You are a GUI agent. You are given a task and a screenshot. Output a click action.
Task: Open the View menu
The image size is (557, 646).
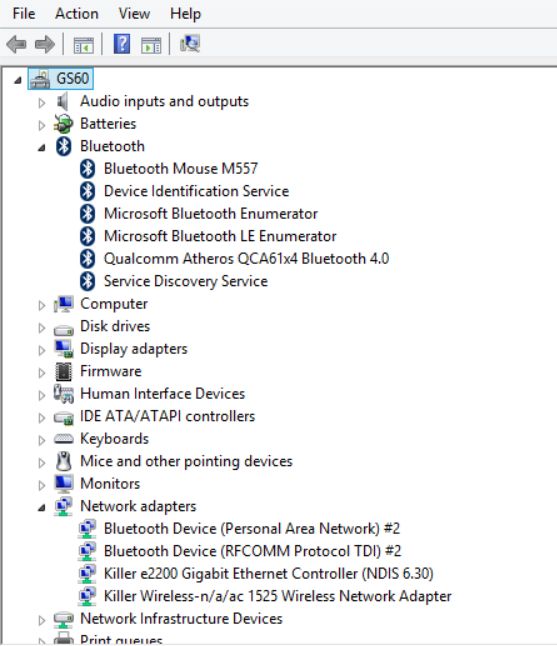[134, 14]
